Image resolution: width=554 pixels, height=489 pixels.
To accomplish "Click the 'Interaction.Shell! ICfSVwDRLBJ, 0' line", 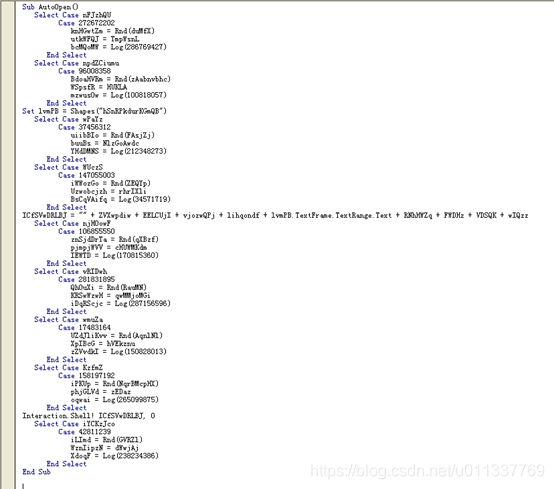I will (89, 416).
